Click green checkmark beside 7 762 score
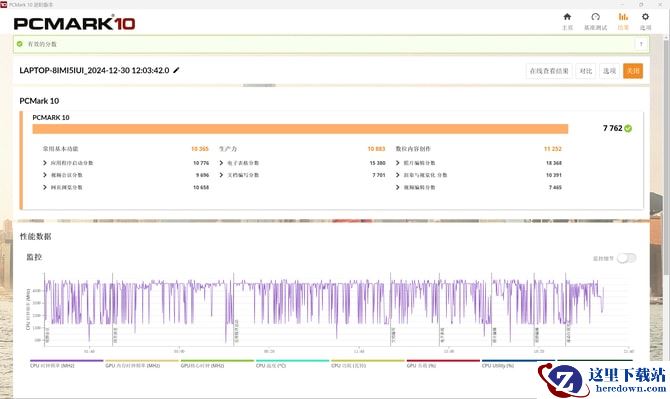The image size is (670, 399). [x=628, y=128]
